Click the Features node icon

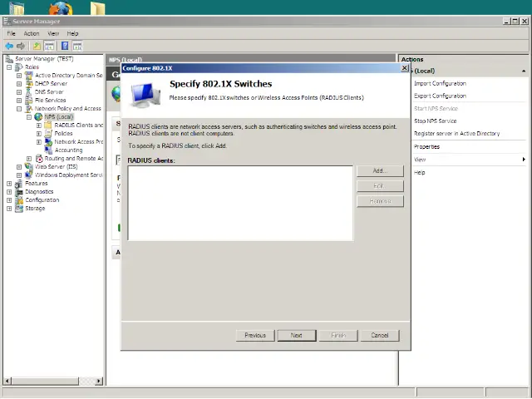coord(19,184)
